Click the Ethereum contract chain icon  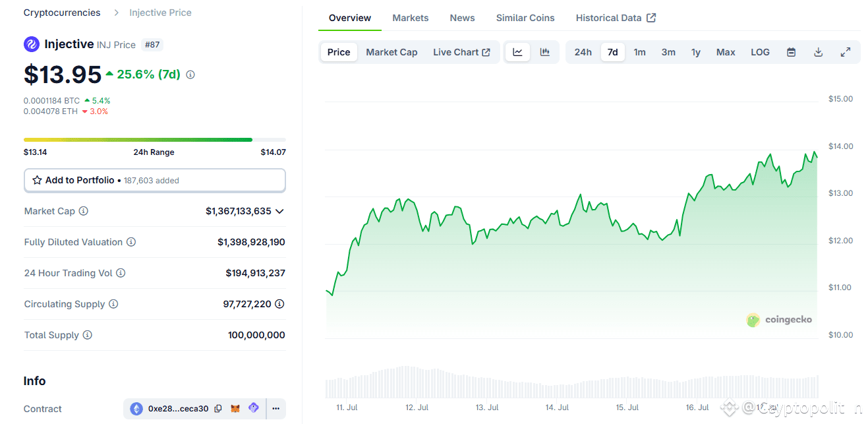click(136, 409)
